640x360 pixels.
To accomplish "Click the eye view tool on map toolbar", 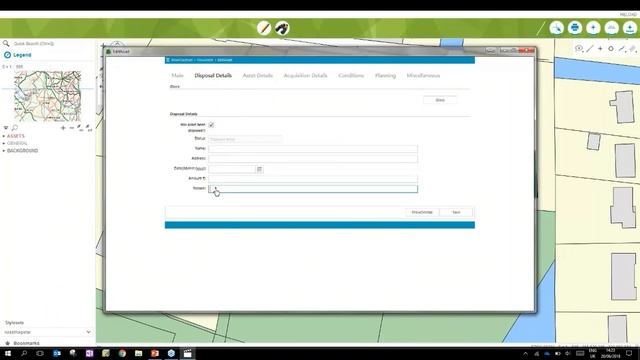I will (x=579, y=49).
